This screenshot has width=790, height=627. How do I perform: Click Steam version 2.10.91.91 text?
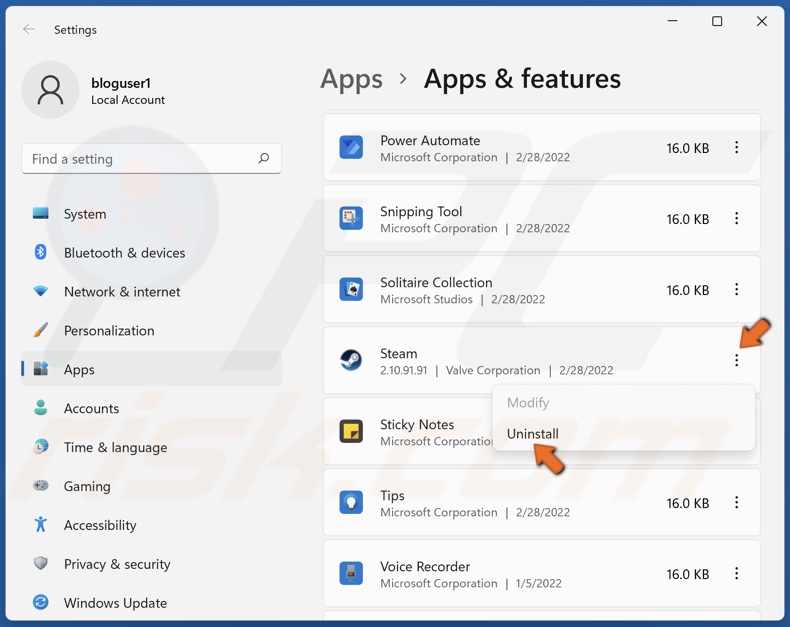click(404, 370)
